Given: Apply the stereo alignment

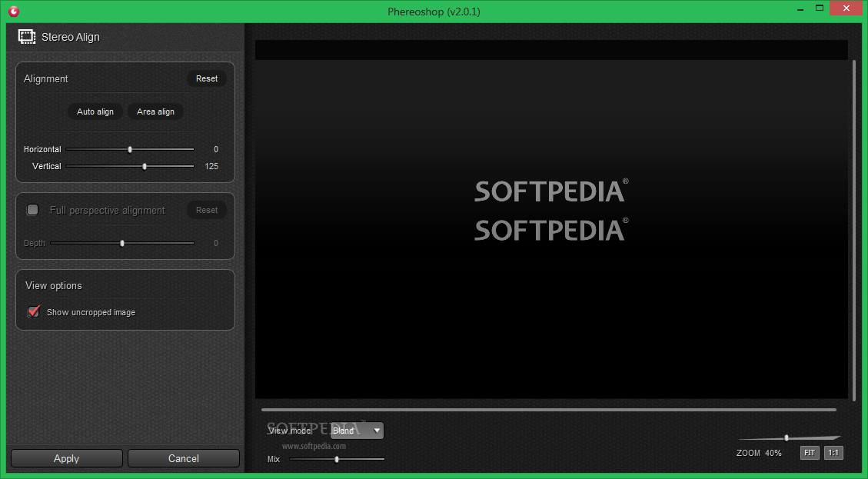Looking at the screenshot, I should [66, 458].
